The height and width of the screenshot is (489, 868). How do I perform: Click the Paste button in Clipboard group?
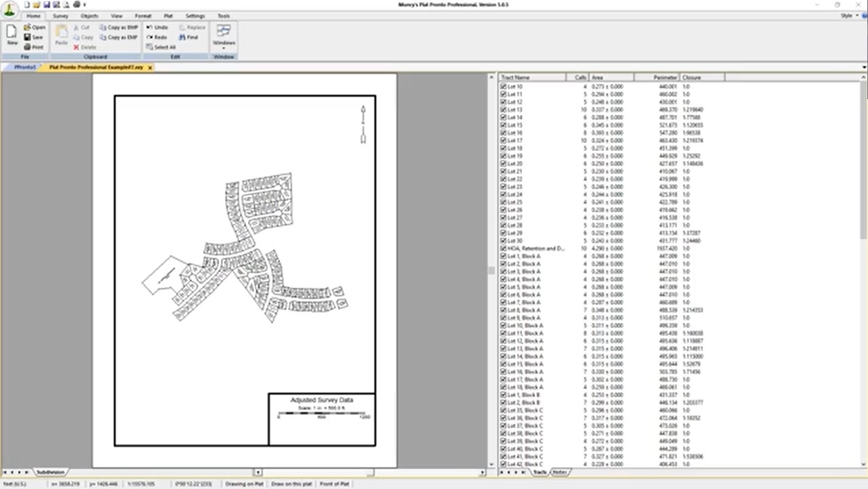61,35
